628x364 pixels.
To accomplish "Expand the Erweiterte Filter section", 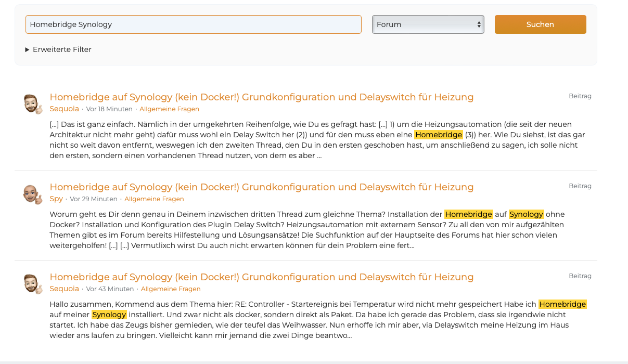I will point(58,49).
